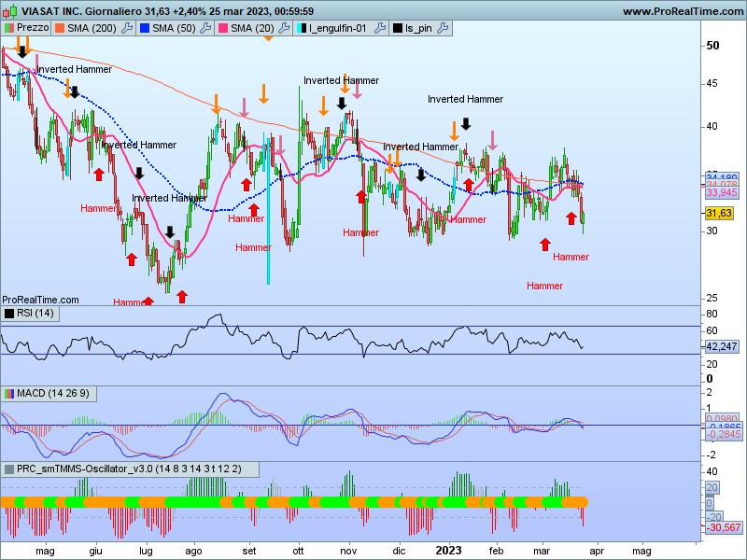Viewport: 747px width, 560px height.
Task: Click the 'nov' month label on time axis
Action: pos(348,551)
